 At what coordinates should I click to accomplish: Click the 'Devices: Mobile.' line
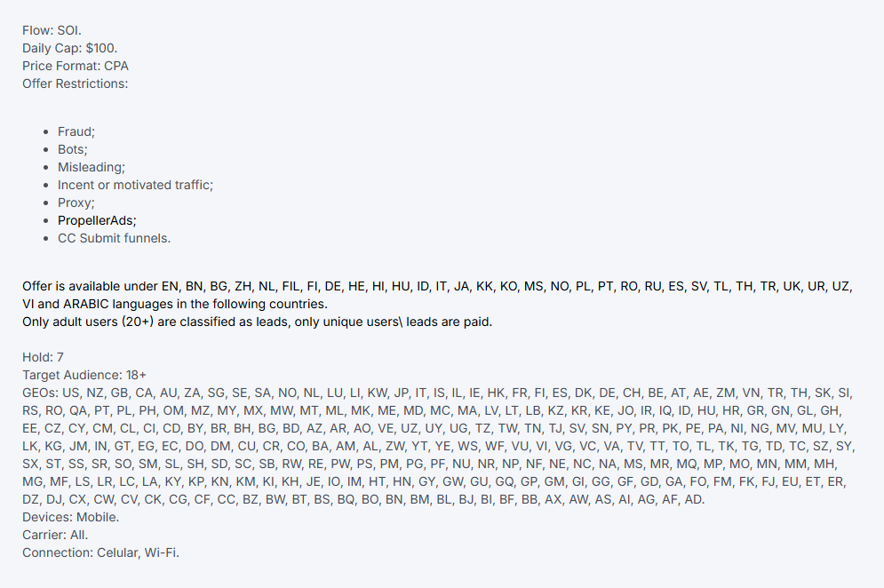point(70,518)
